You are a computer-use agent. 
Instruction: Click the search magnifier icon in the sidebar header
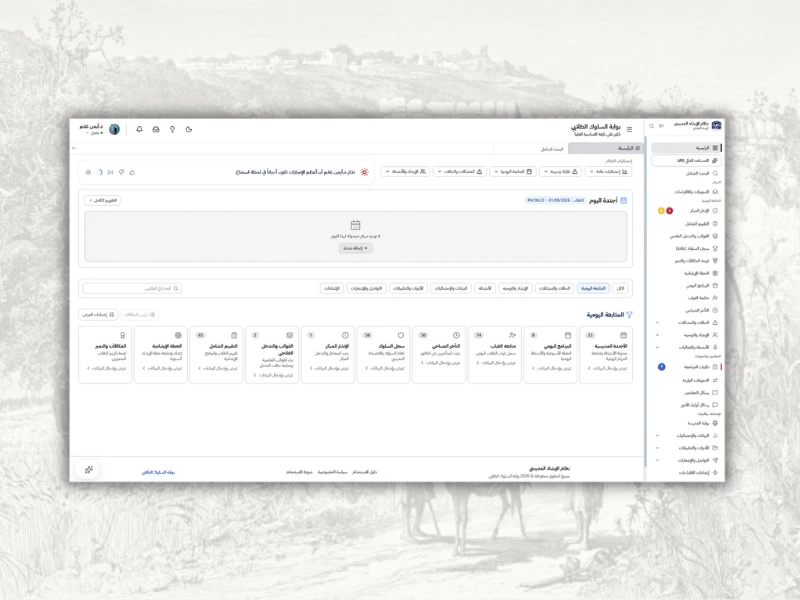652,126
